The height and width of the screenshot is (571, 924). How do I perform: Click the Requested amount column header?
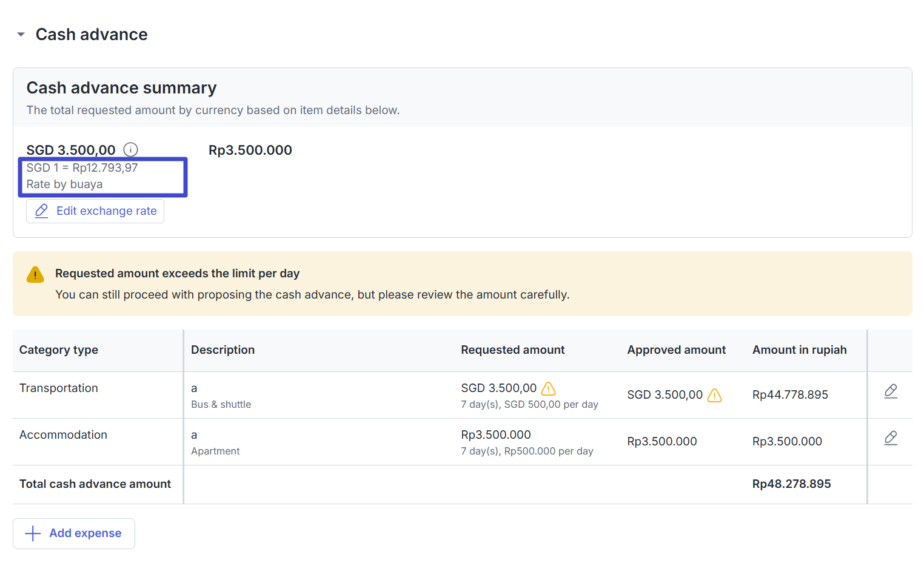coord(512,350)
